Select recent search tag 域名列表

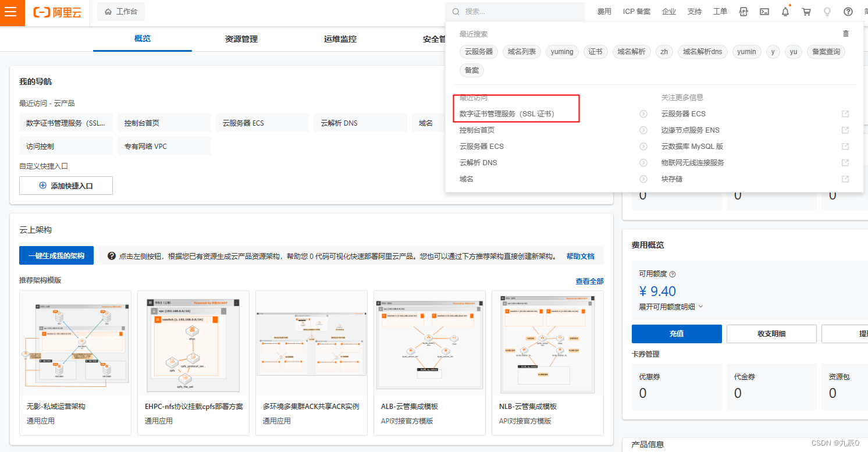click(521, 52)
